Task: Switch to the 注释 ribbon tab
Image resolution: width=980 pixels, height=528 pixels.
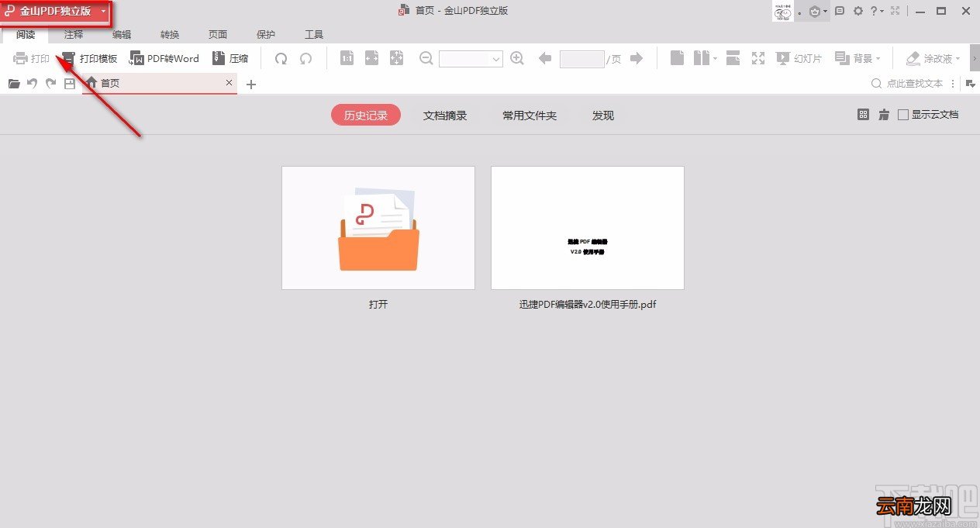Action: 74,35
